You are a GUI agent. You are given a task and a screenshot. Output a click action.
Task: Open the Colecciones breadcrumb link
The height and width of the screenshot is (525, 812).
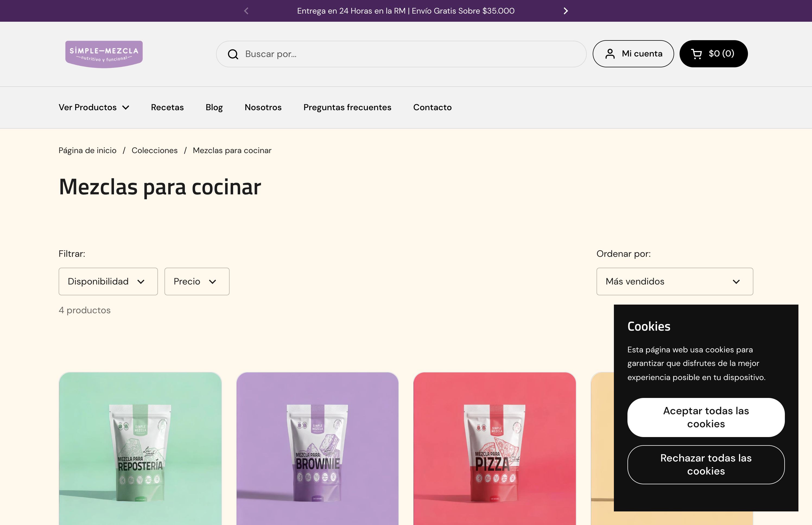tap(155, 150)
